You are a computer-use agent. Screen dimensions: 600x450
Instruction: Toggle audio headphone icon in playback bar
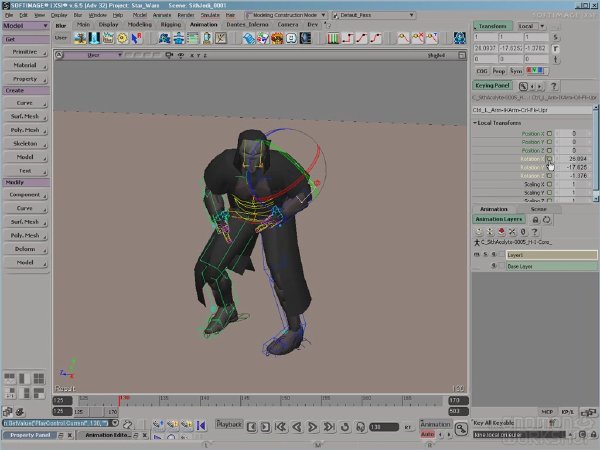(360, 427)
